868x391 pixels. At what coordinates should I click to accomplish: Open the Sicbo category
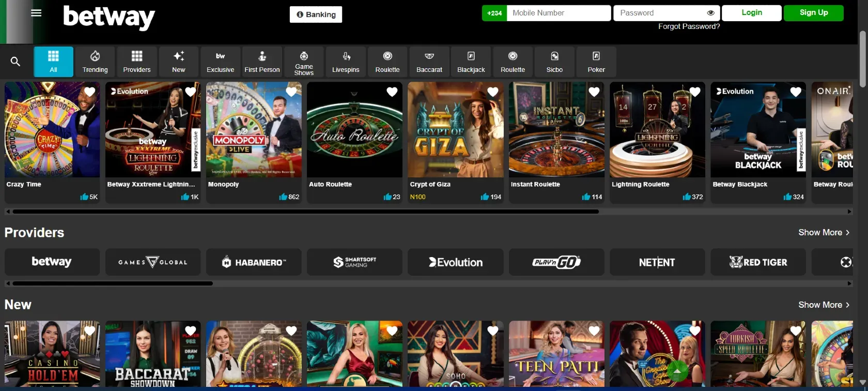[x=554, y=62]
